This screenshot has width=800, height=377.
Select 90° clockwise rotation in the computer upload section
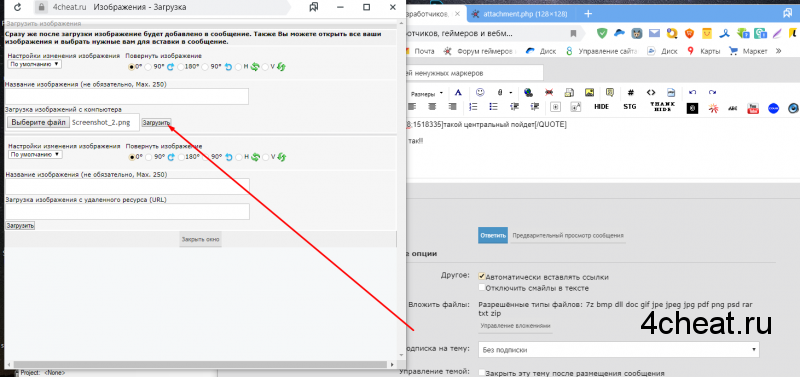(x=148, y=66)
